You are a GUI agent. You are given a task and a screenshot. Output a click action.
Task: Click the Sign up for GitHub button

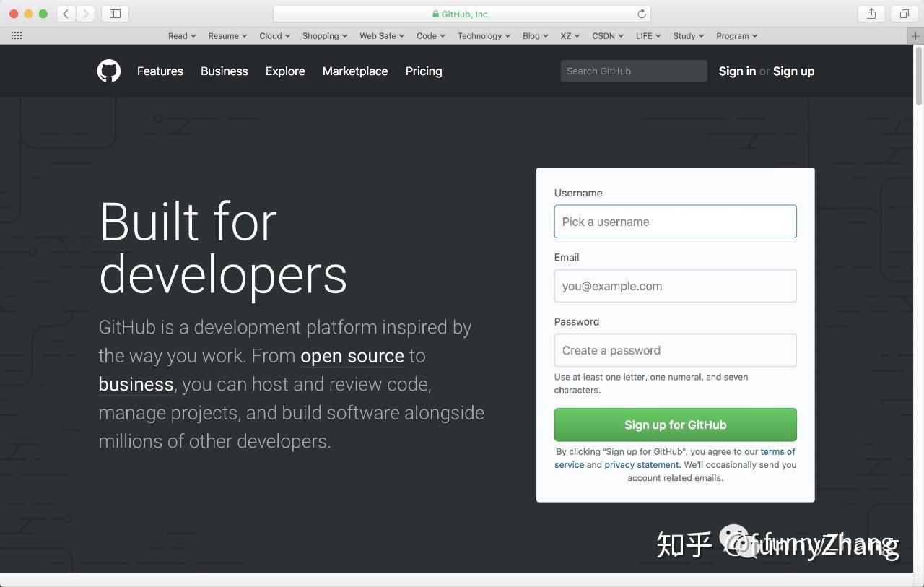pyautogui.click(x=675, y=425)
